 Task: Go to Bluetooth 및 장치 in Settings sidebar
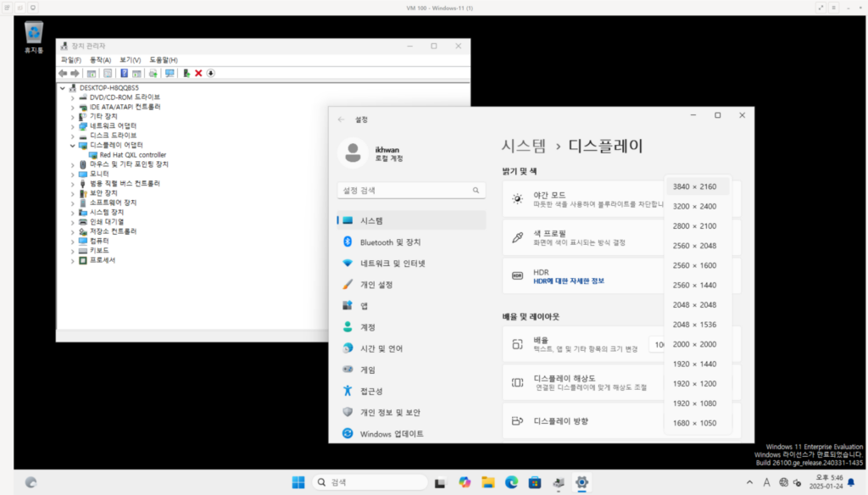tap(390, 242)
